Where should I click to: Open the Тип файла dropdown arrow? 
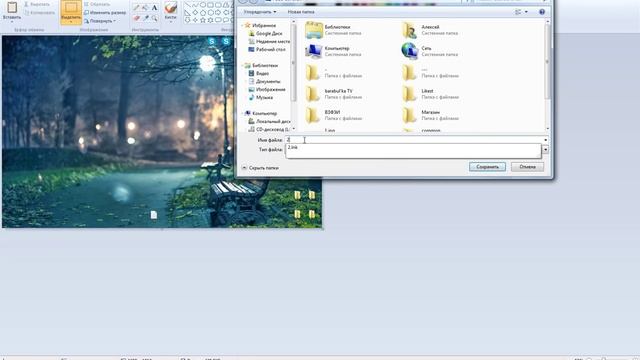(x=545, y=150)
